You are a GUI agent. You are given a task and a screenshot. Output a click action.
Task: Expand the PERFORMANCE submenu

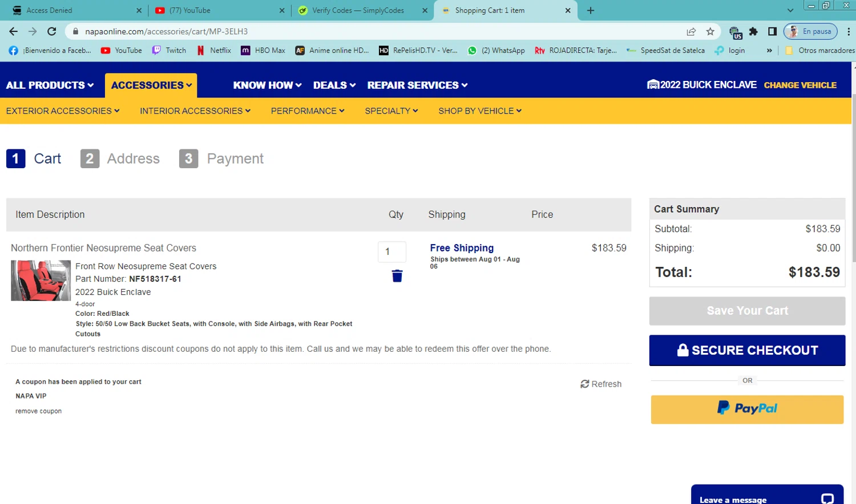[308, 111]
